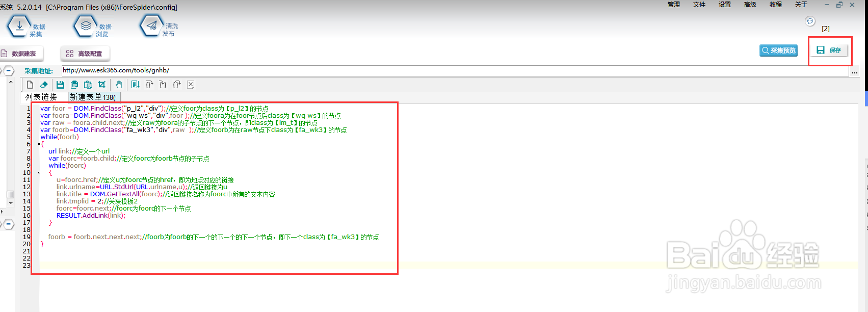Open the 文件 menu
868x312 pixels.
699,5
